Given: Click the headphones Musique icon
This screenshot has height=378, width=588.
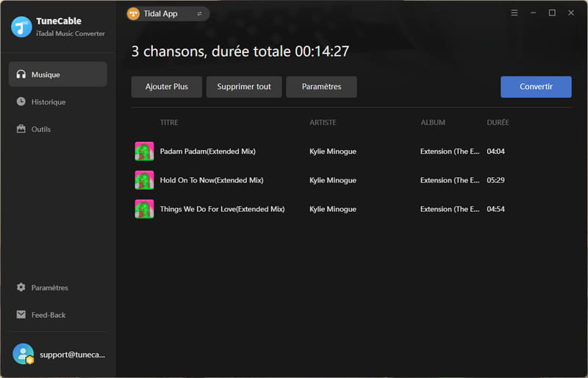Looking at the screenshot, I should [x=21, y=74].
